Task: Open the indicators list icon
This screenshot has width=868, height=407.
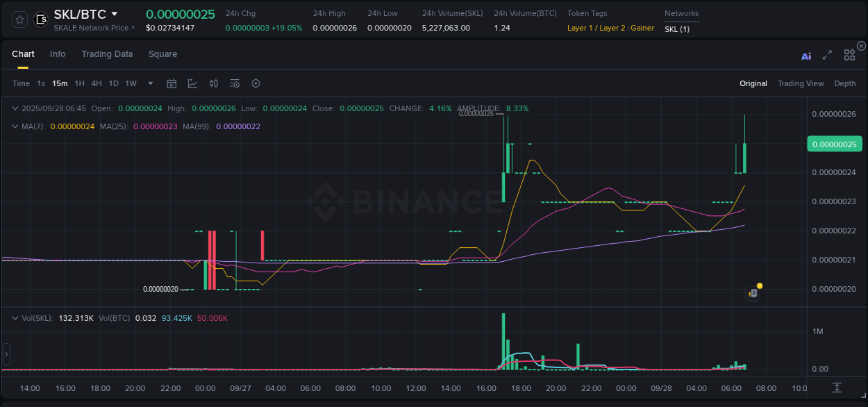Action: [x=235, y=83]
